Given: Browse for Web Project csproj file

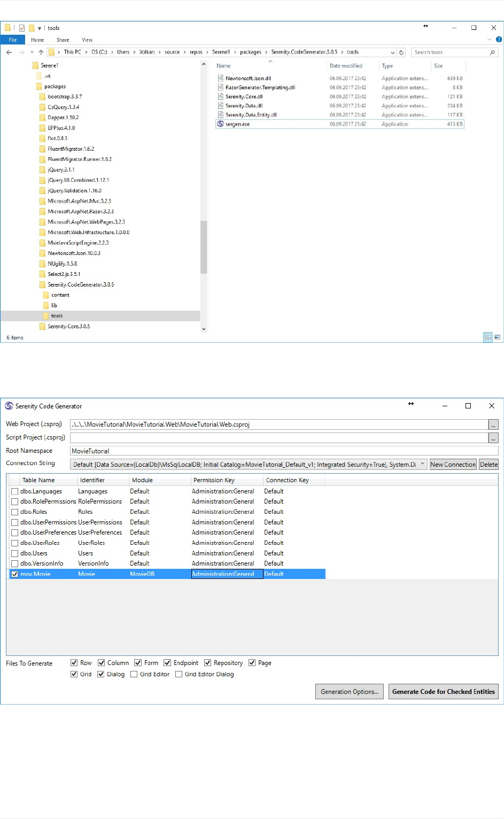Looking at the screenshot, I should coord(493,424).
